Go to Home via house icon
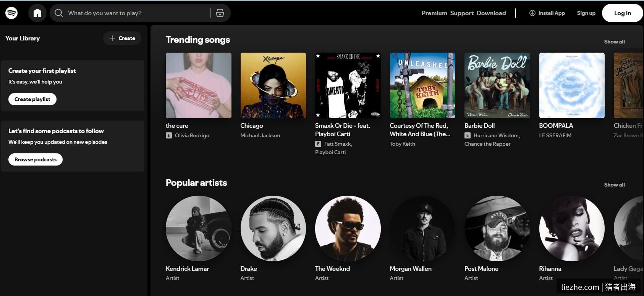Viewport: 644px width, 296px height. coord(37,13)
